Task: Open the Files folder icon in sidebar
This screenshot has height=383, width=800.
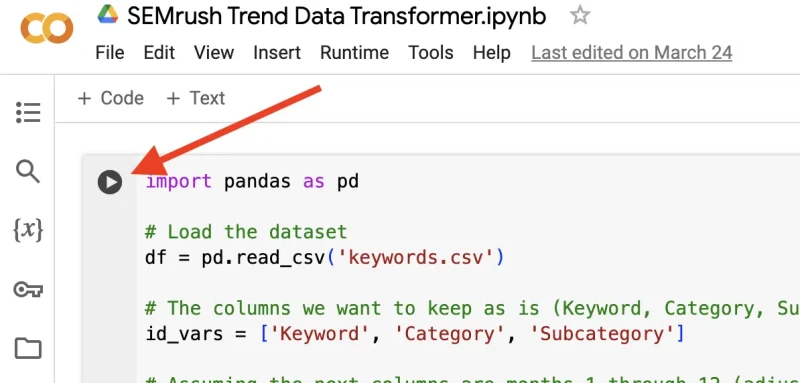Action: point(28,349)
